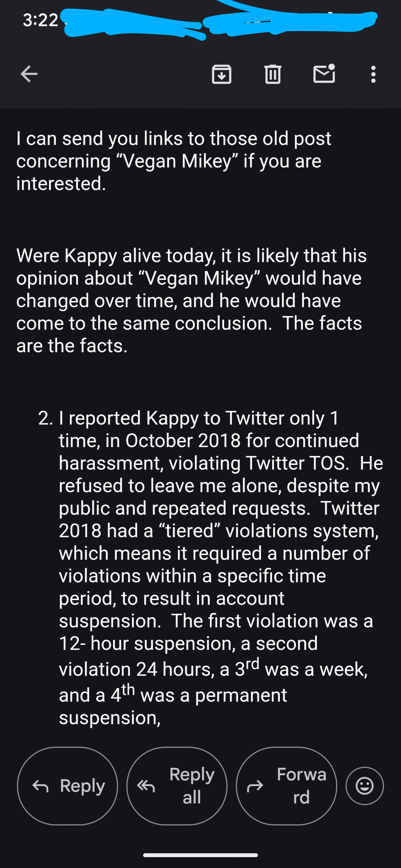Mark email as unread via envelope icon
The height and width of the screenshot is (868, 401).
pos(324,73)
